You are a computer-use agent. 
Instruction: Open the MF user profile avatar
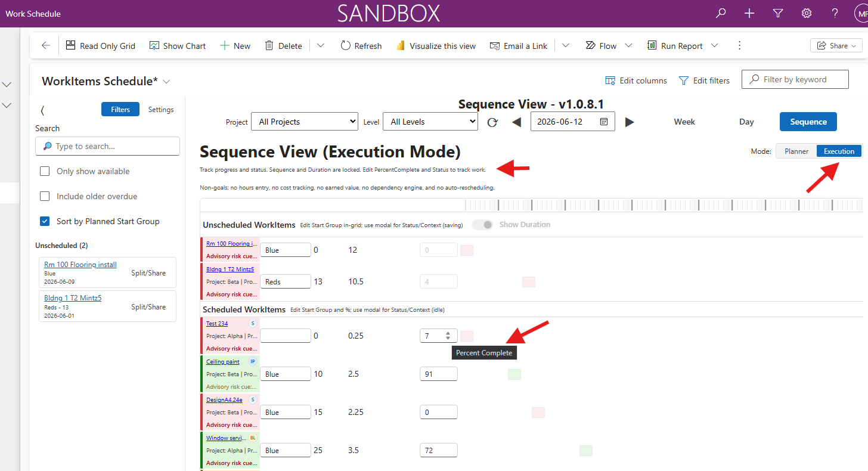(x=861, y=13)
